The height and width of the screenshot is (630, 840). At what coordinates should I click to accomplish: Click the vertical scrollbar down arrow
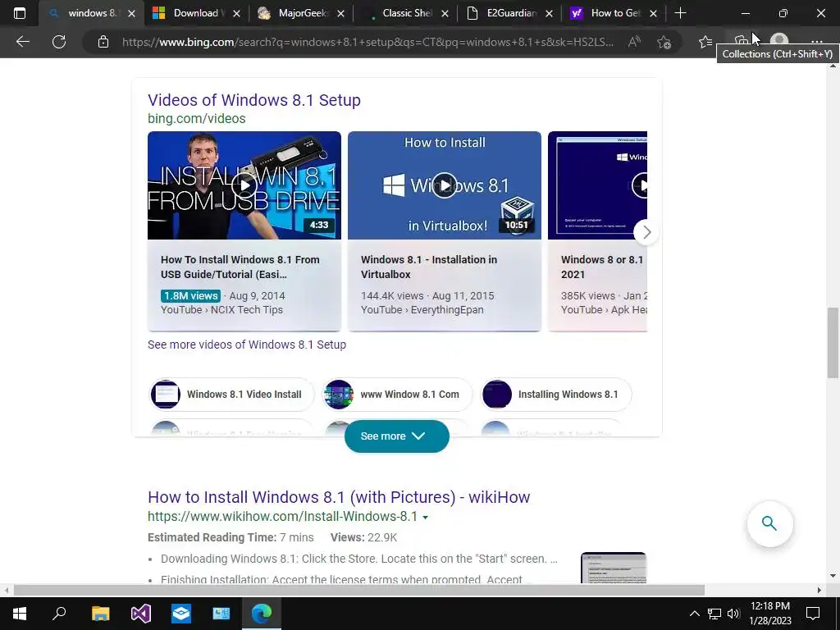point(833,576)
